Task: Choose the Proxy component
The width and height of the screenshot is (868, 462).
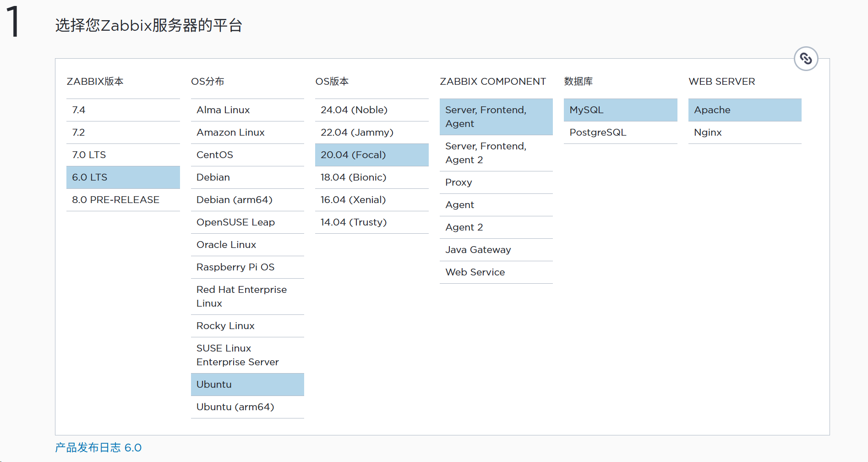Action: coord(496,182)
